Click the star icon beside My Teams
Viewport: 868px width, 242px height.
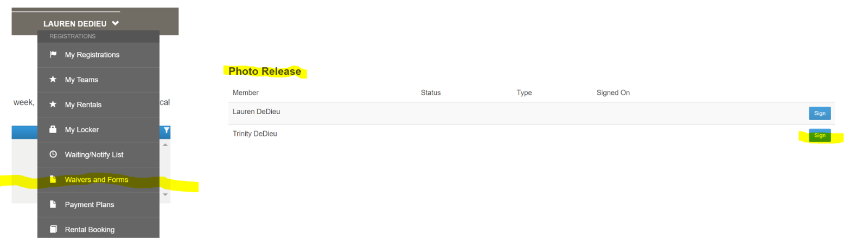point(53,79)
